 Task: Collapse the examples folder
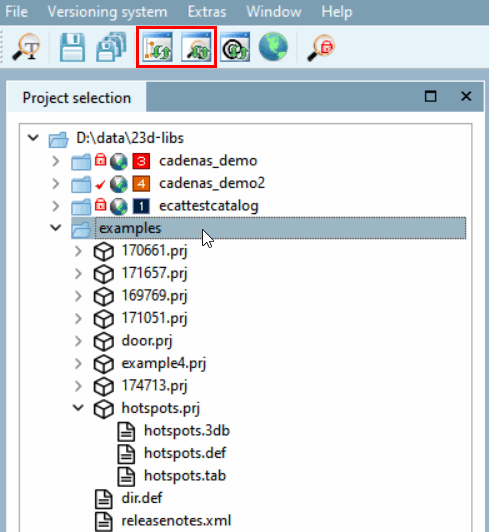coord(56,228)
